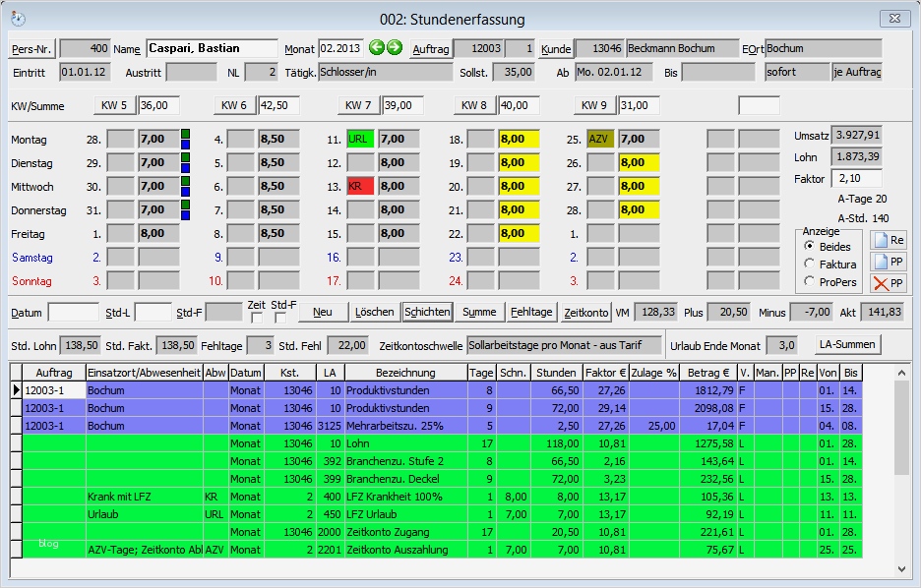Click the Bezeichnung column header
921x588 pixels.
point(405,373)
